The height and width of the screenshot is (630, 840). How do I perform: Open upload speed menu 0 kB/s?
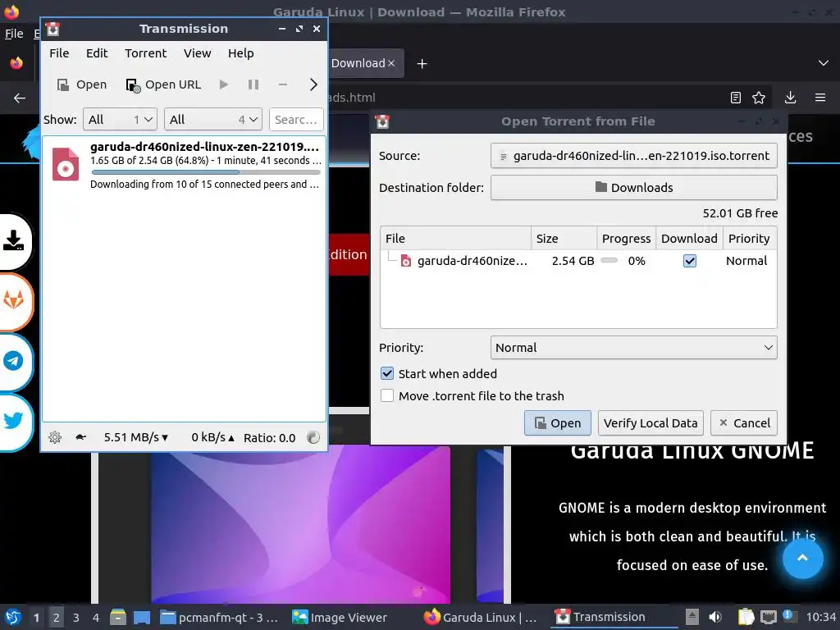click(212, 437)
